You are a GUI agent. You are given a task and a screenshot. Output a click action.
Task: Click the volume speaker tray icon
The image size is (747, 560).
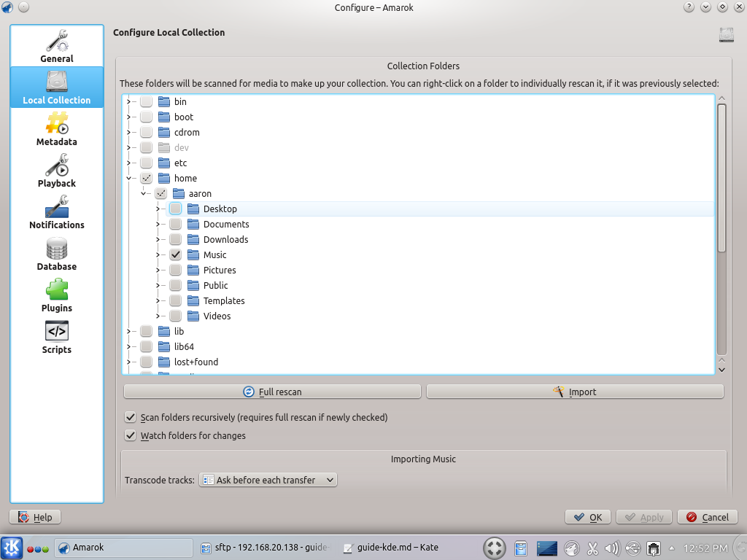[612, 548]
